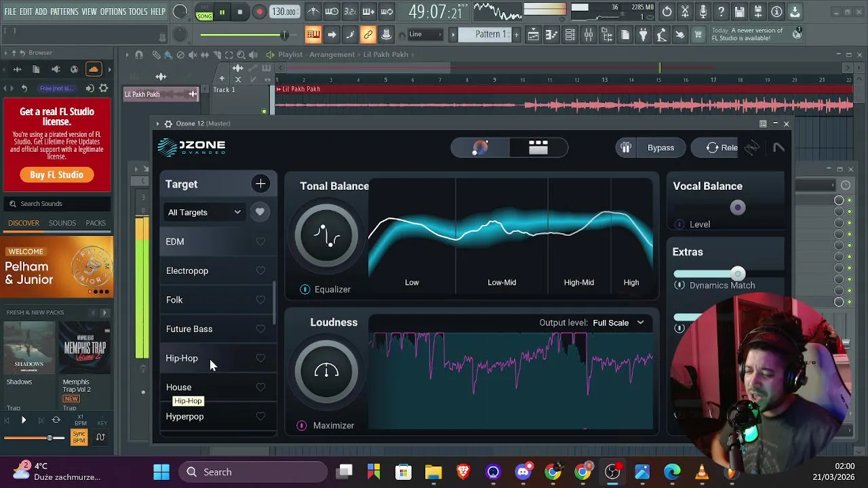Adjust the browser preview volume slider
The height and width of the screenshot is (488, 868).
click(50, 438)
